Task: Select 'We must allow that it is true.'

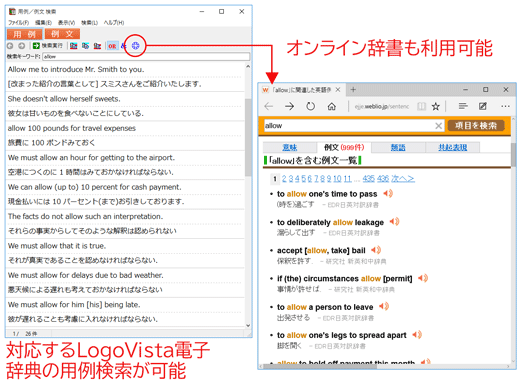Action: click(x=57, y=246)
